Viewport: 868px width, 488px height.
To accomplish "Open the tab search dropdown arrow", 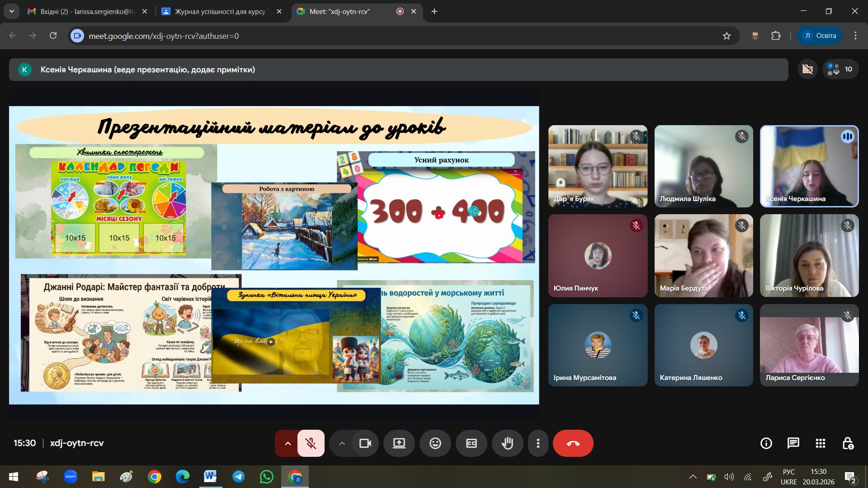I will pyautogui.click(x=11, y=11).
